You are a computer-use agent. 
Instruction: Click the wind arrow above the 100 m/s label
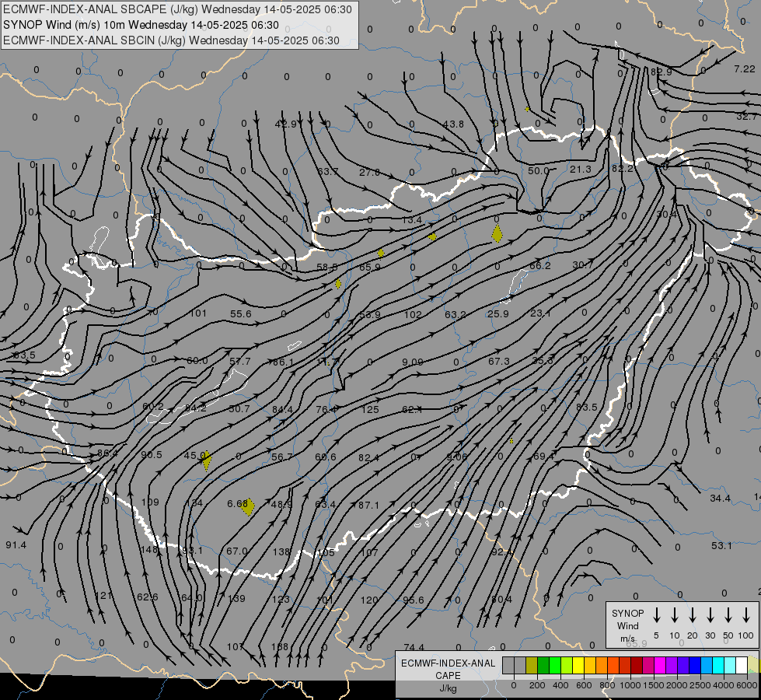click(746, 614)
